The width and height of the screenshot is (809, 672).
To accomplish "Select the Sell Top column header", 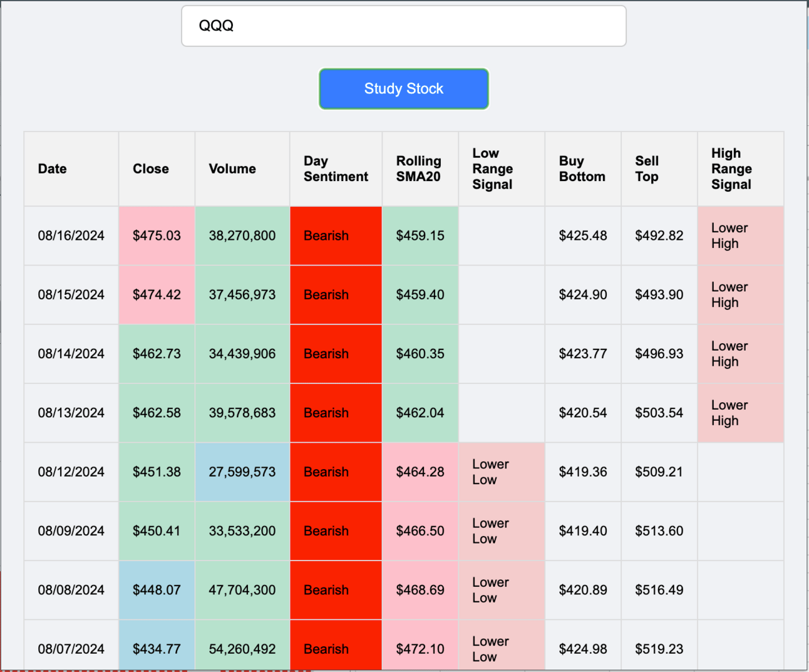I will [x=659, y=169].
